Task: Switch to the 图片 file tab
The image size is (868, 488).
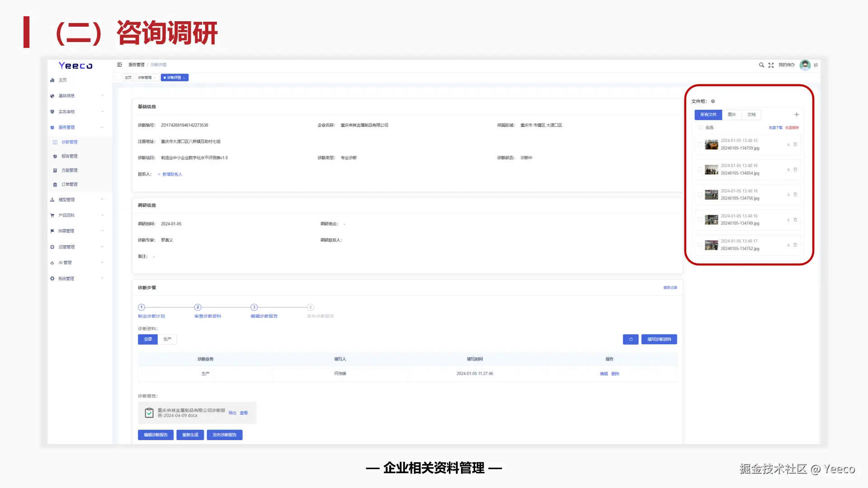Action: (x=731, y=115)
